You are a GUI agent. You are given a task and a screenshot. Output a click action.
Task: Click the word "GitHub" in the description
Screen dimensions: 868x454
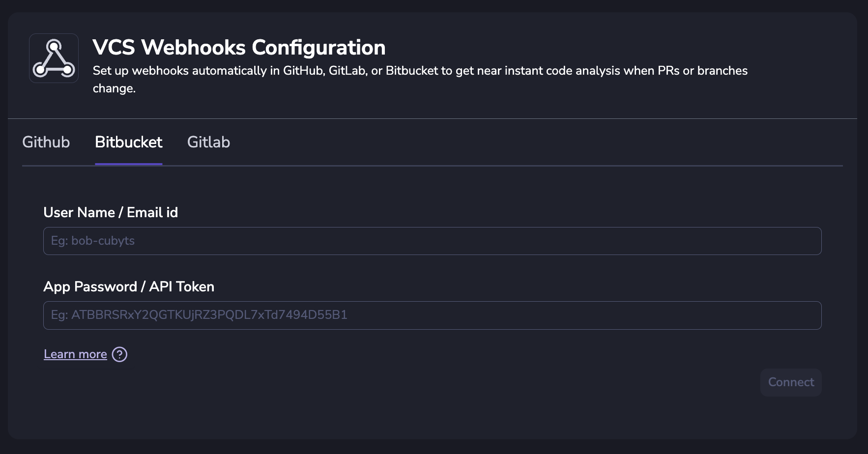[x=303, y=71]
